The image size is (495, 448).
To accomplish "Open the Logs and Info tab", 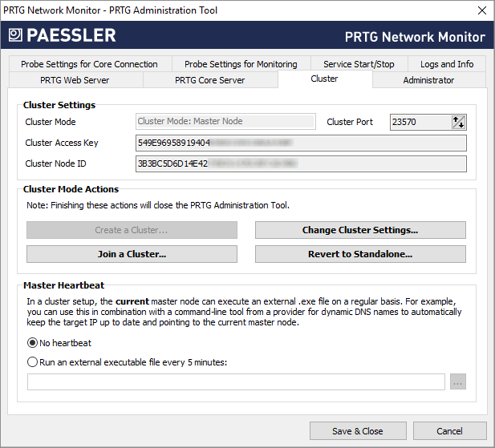I will tap(447, 64).
